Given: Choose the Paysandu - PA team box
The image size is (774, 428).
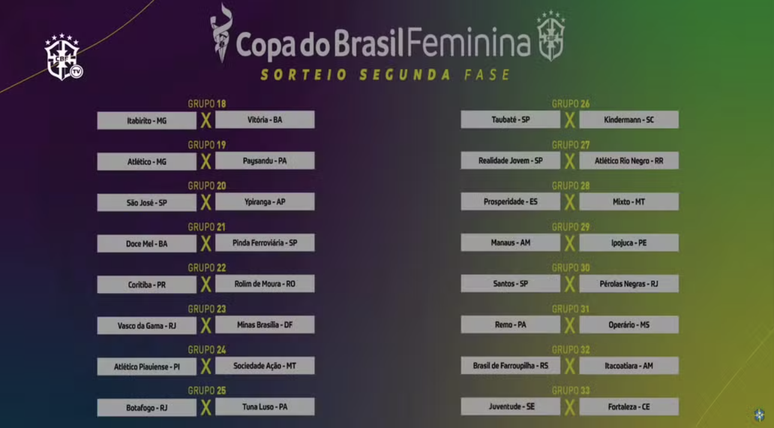Looking at the screenshot, I should pyautogui.click(x=265, y=160).
